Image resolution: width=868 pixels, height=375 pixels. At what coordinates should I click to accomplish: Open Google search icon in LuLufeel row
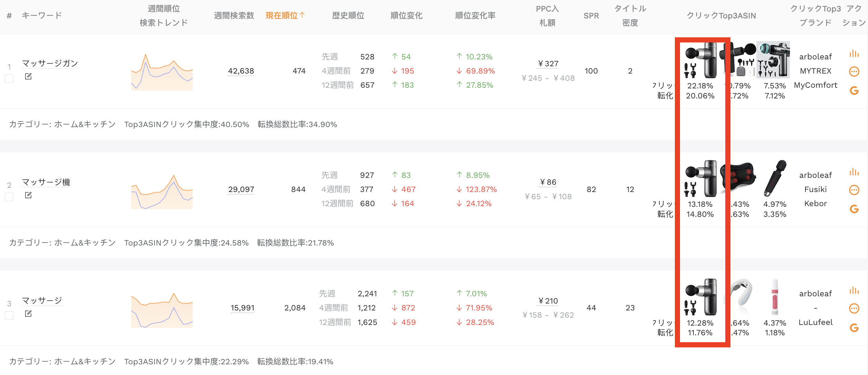(854, 328)
